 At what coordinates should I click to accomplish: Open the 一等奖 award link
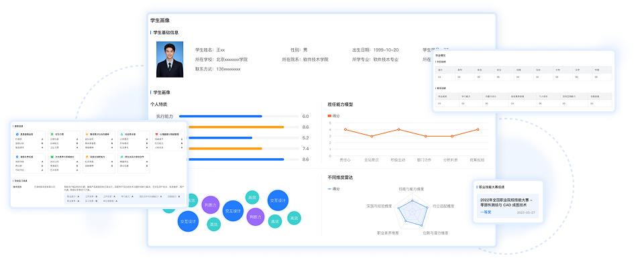[486, 212]
